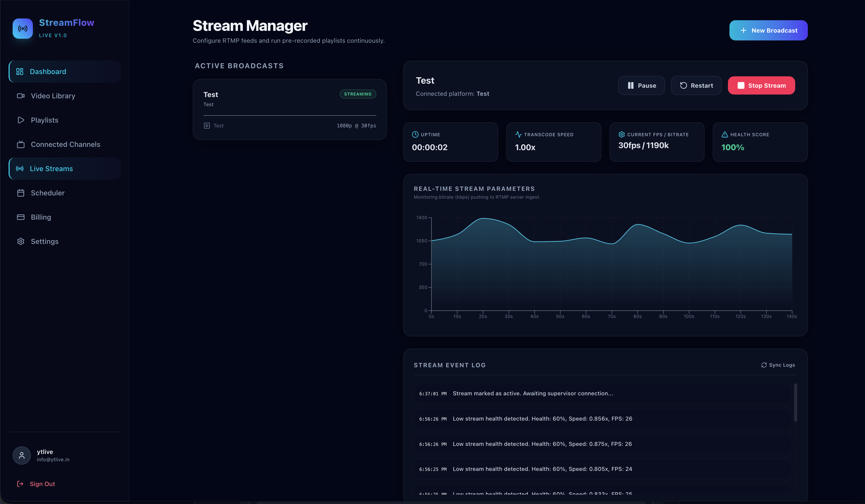
Task: Click the StreamFlow broadcast logo icon
Action: click(x=23, y=29)
